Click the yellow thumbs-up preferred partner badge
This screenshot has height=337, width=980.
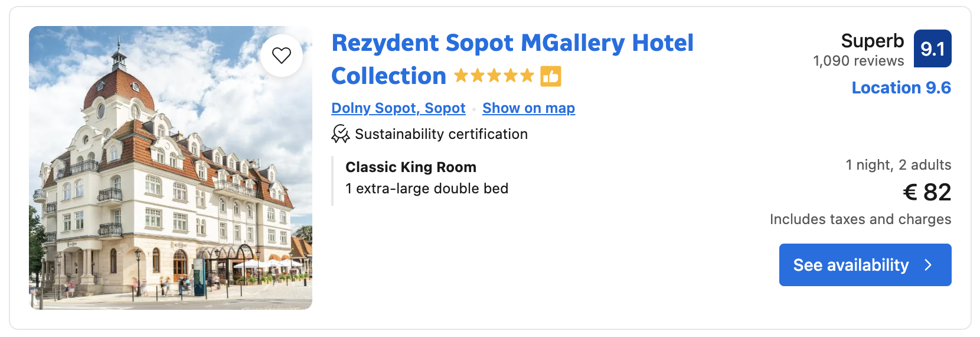point(551,76)
